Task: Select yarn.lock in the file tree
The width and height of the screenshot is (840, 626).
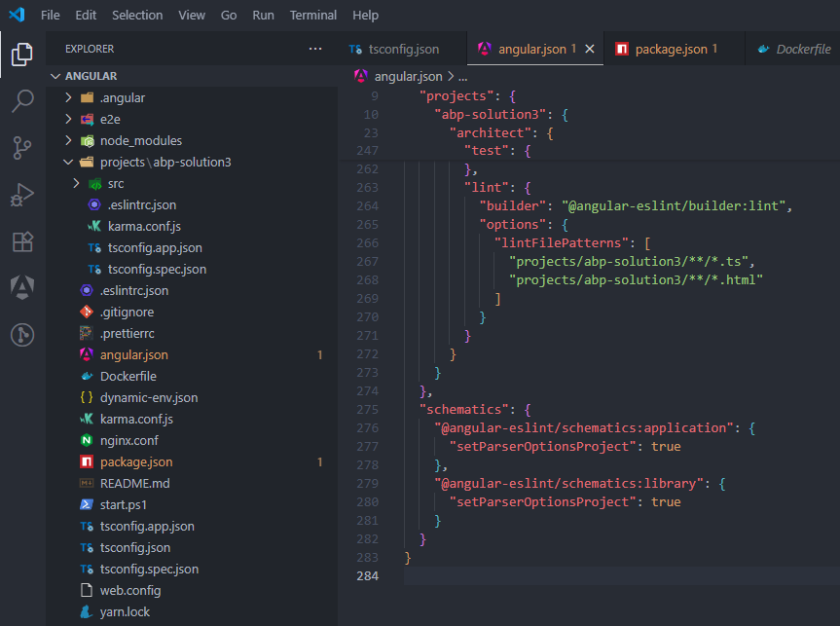Action: click(x=125, y=612)
